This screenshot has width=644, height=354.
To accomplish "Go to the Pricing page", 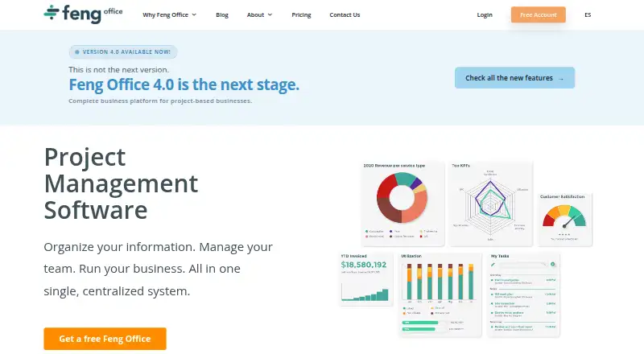I will (301, 14).
